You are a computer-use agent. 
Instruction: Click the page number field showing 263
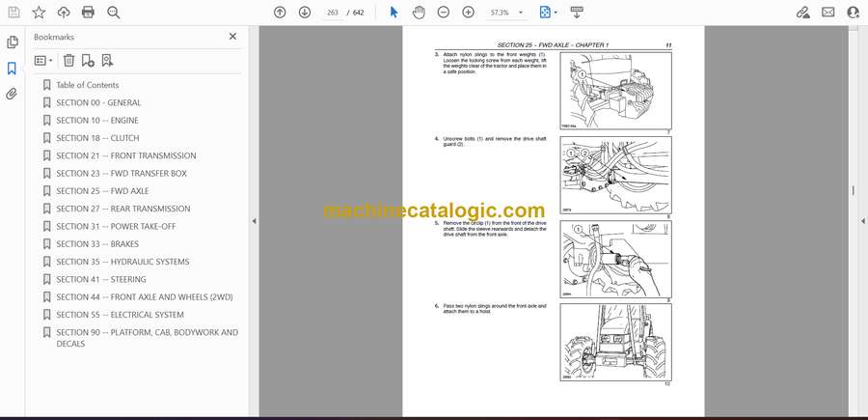click(x=333, y=13)
